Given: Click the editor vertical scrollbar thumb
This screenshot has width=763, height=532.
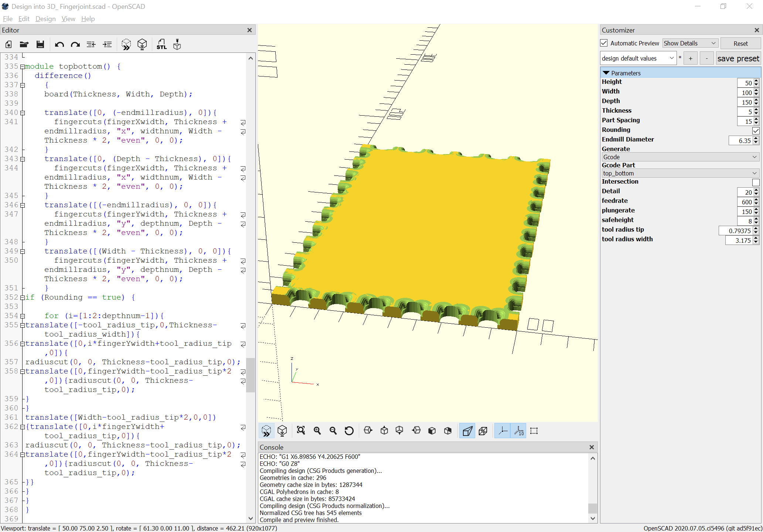Looking at the screenshot, I should click(251, 375).
